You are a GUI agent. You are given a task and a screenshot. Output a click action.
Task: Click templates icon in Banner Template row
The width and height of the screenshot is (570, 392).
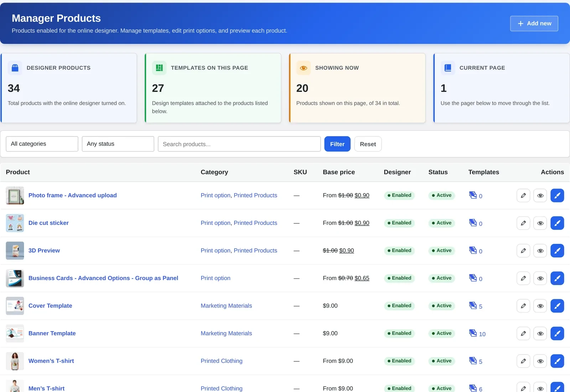click(x=473, y=333)
